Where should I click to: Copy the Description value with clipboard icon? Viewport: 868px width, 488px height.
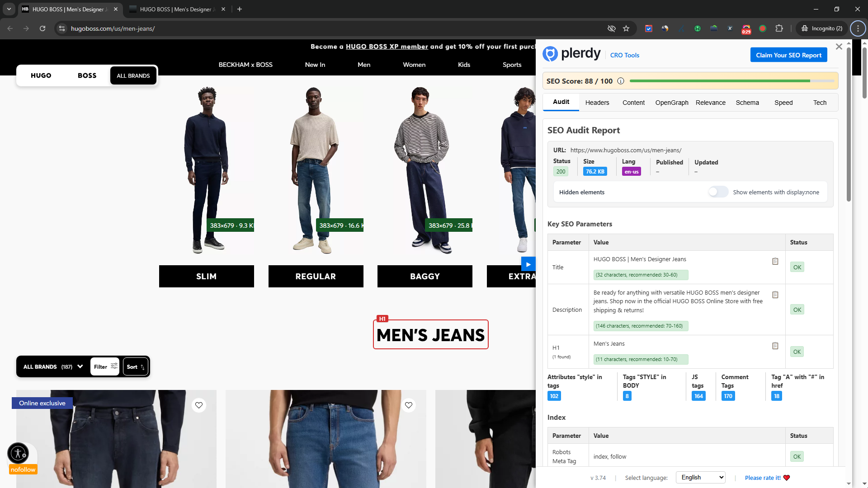tap(775, 295)
